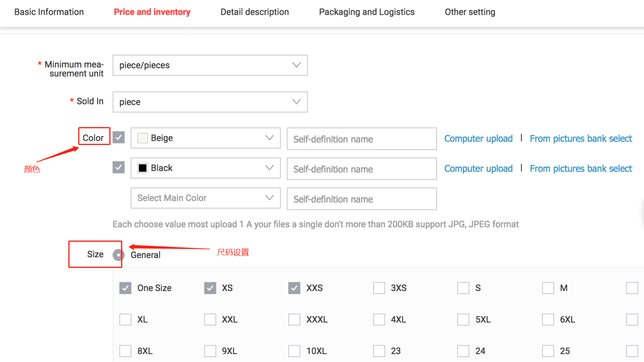The image size is (644, 362).
Task: Click the Black color swatch
Action: (143, 168)
